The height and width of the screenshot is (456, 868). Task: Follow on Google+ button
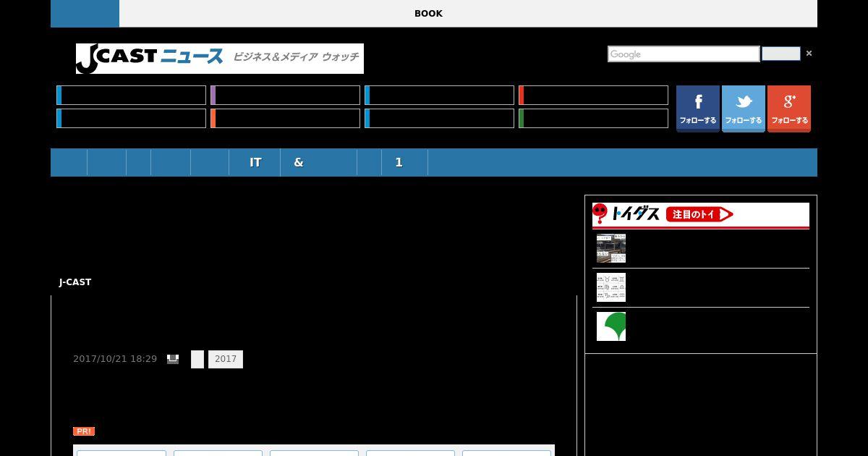(789, 109)
